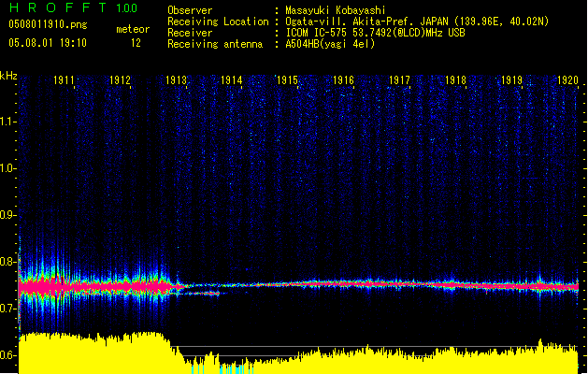Click the 1912 time marker
Viewport: 588px width, 374px height.
pos(120,80)
